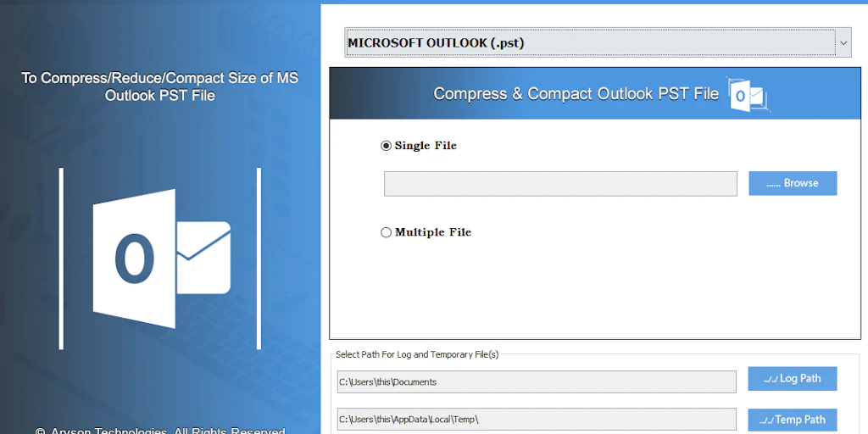Click the Temp Path button

click(793, 420)
